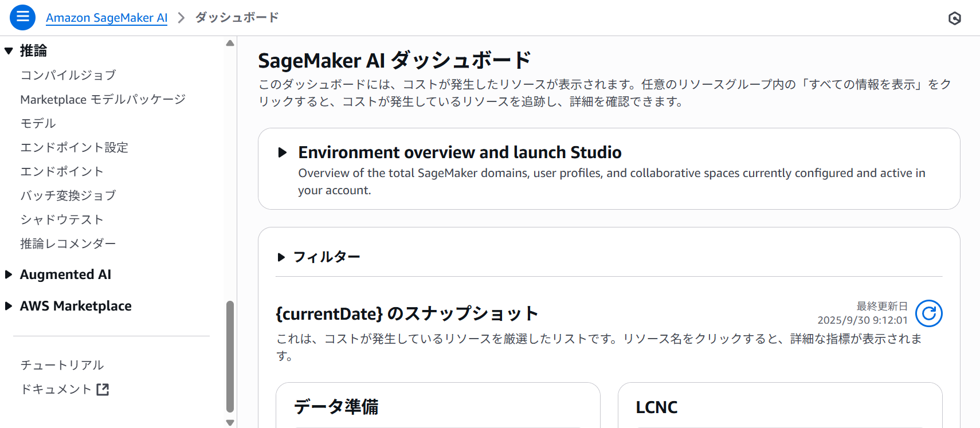Open 推論レコメンダー from the sidebar

click(x=68, y=243)
